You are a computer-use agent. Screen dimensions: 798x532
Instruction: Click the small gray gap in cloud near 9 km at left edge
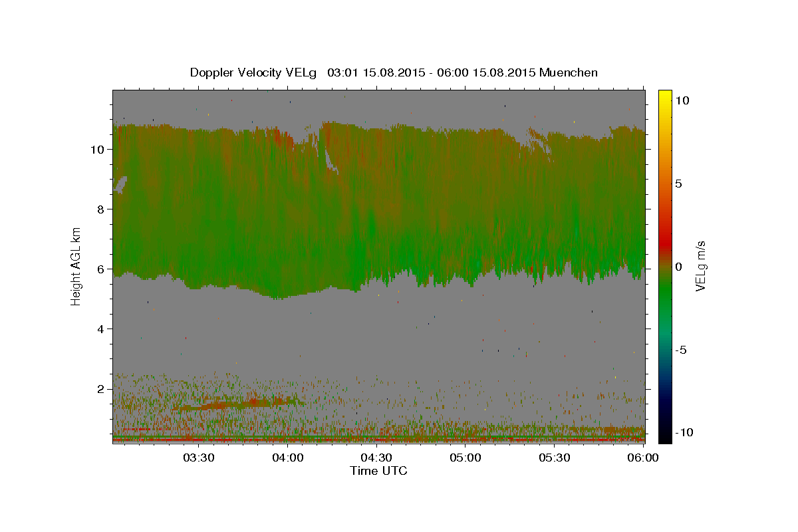coord(120,185)
